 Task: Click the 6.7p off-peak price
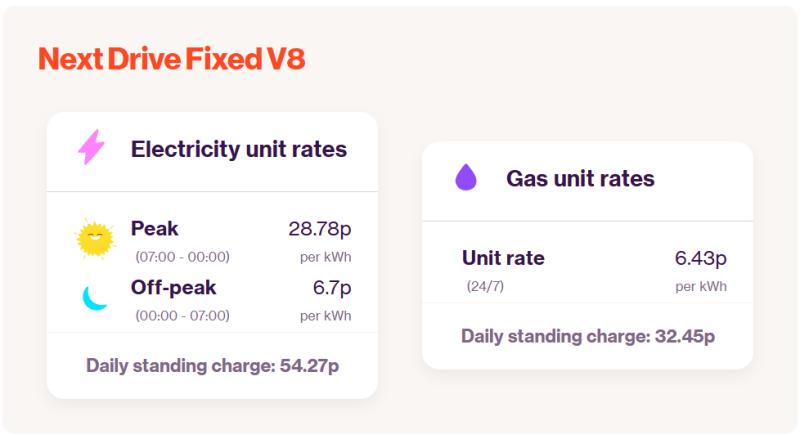(332, 288)
